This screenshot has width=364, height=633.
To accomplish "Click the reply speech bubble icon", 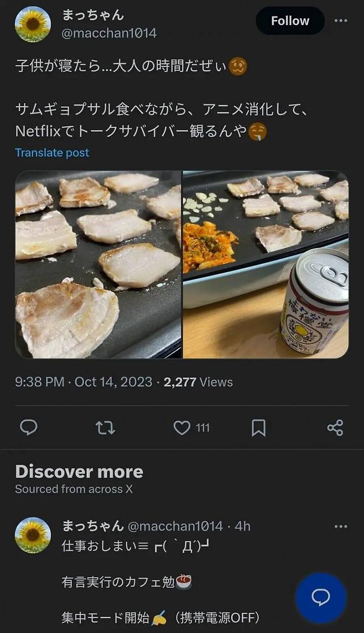I will click(x=29, y=427).
